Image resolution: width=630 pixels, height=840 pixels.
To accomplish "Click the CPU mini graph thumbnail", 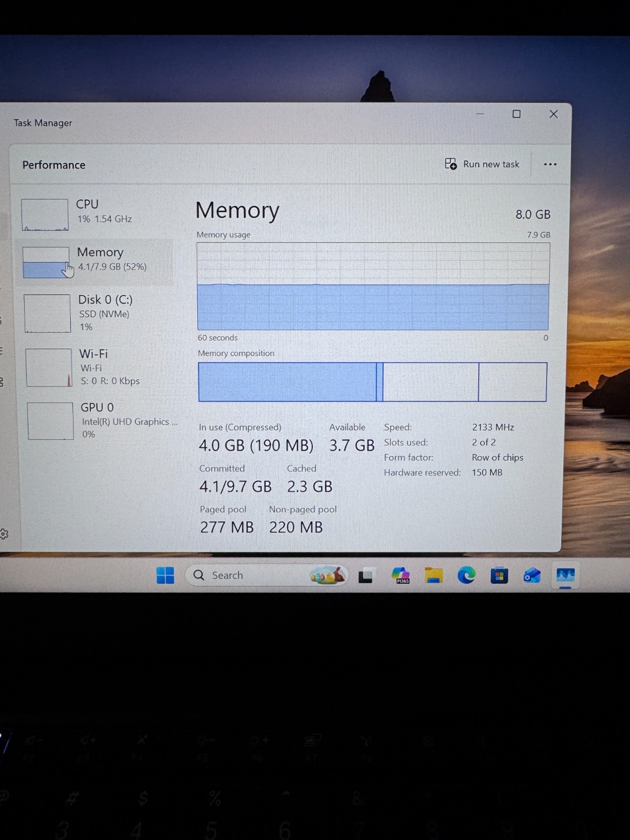I will [45, 214].
